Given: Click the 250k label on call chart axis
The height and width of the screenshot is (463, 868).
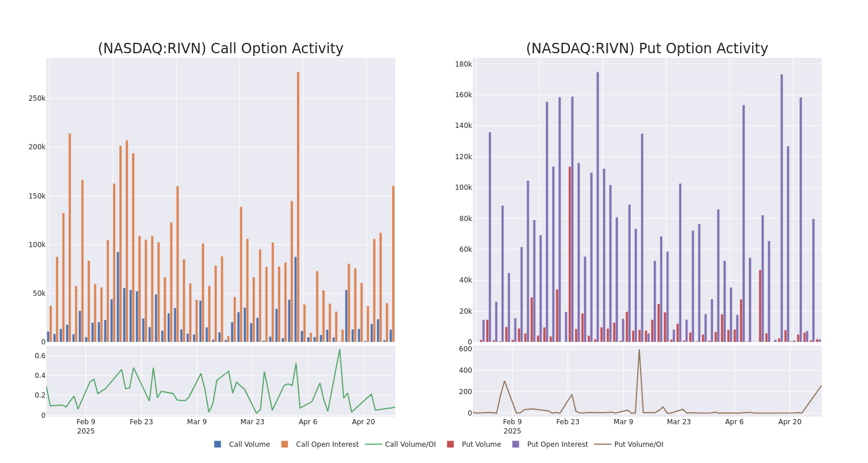Looking at the screenshot, I should pos(37,98).
